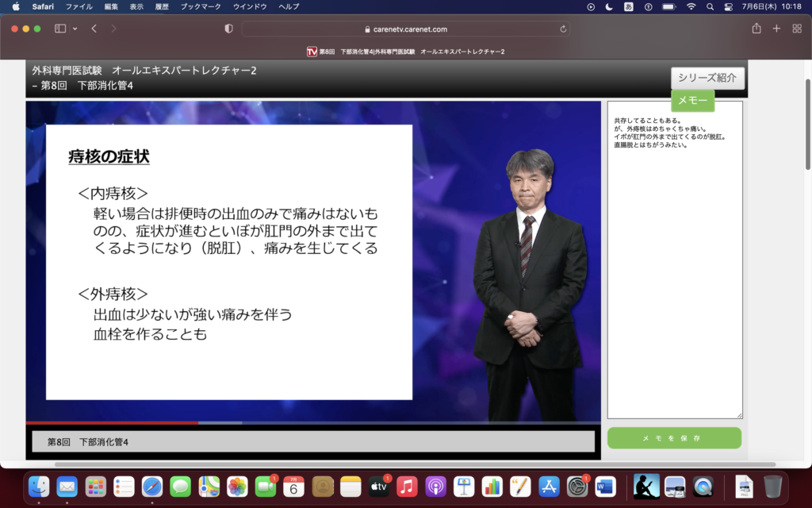Click the privacy shield icon
Viewport: 812px width, 508px height.
tap(229, 29)
